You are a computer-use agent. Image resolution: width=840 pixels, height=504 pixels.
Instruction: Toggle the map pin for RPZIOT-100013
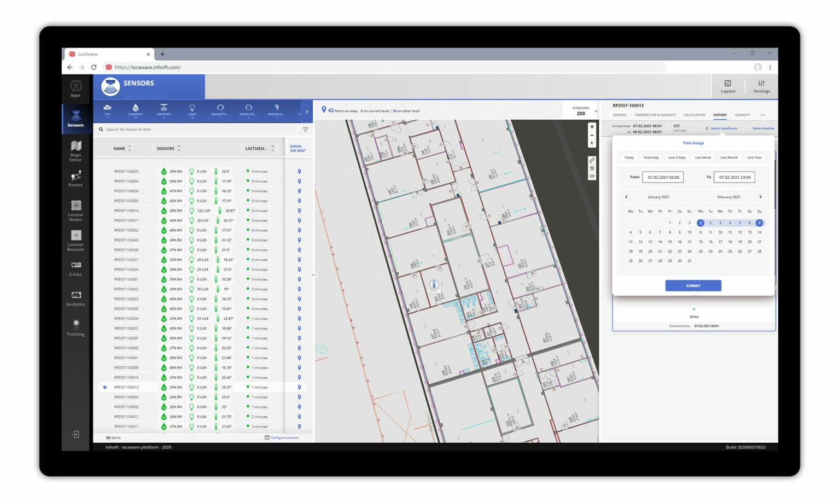click(x=299, y=387)
